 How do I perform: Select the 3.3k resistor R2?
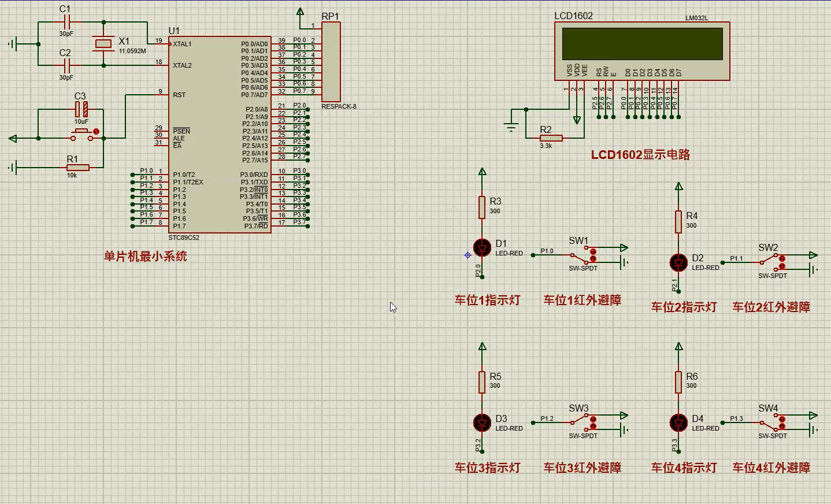pyautogui.click(x=551, y=138)
